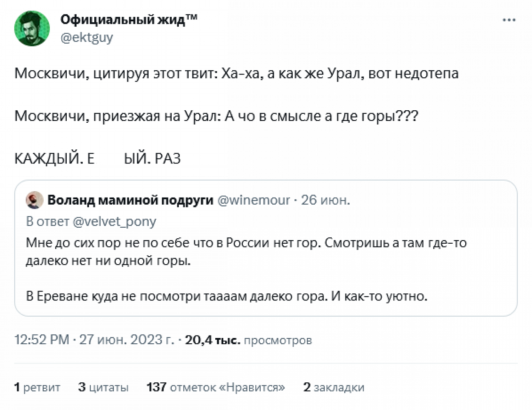This screenshot has width=532, height=410.
Task: Open the date 27 июн. 2023 г.
Action: click(127, 340)
